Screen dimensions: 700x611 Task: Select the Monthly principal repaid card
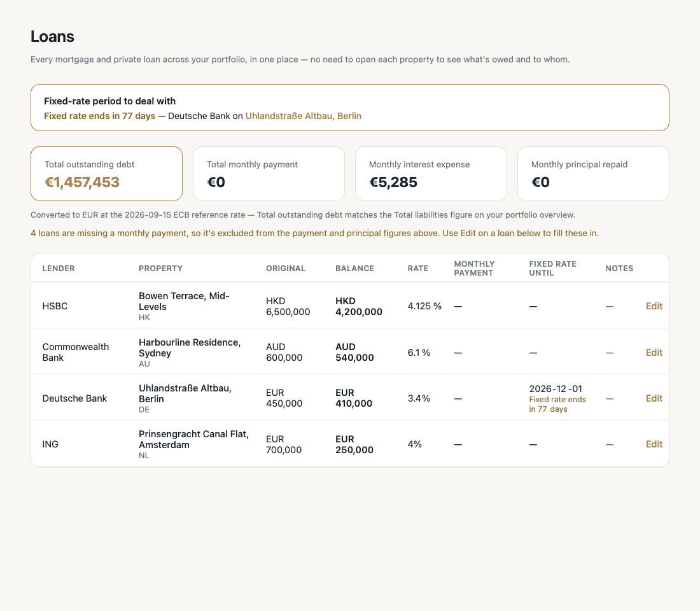tap(593, 174)
